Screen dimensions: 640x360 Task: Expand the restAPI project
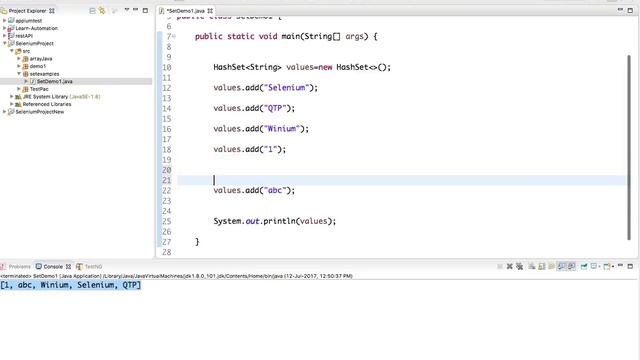(x=4, y=36)
